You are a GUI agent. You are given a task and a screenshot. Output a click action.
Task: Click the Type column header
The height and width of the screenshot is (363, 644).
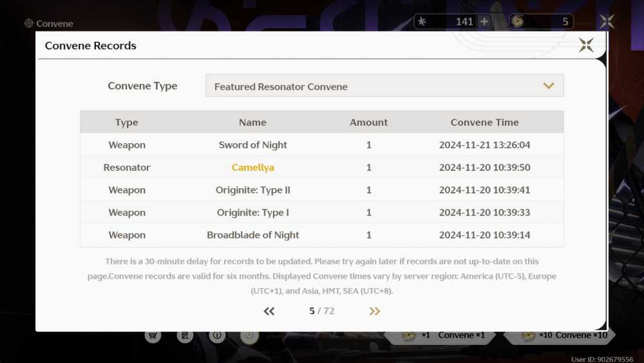(126, 122)
